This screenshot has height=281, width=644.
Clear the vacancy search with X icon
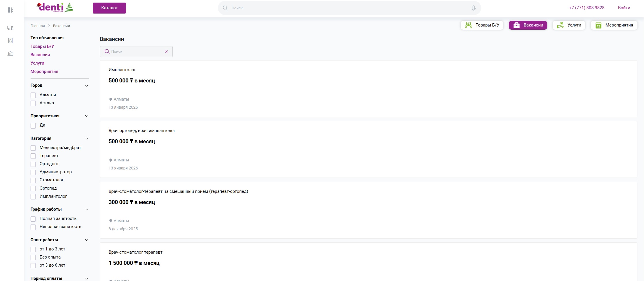[166, 52]
